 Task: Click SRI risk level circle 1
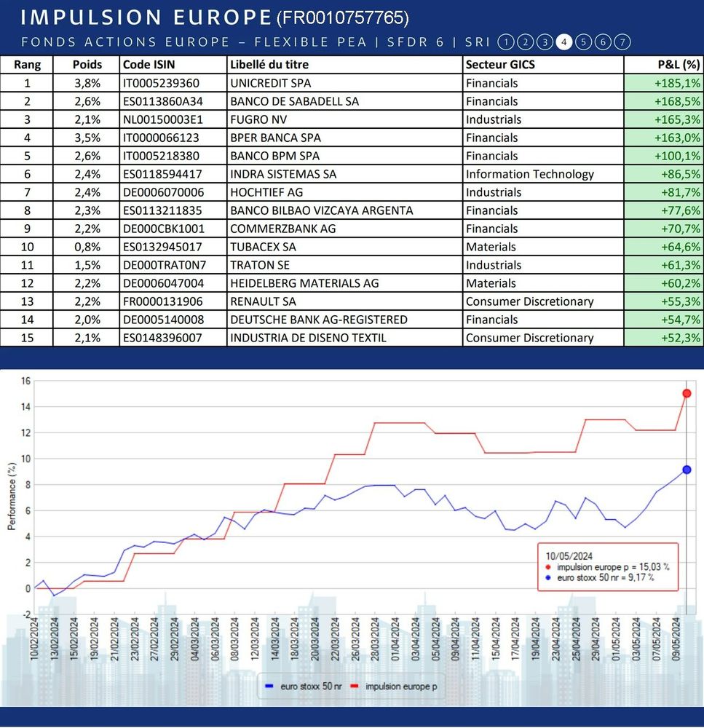point(506,42)
